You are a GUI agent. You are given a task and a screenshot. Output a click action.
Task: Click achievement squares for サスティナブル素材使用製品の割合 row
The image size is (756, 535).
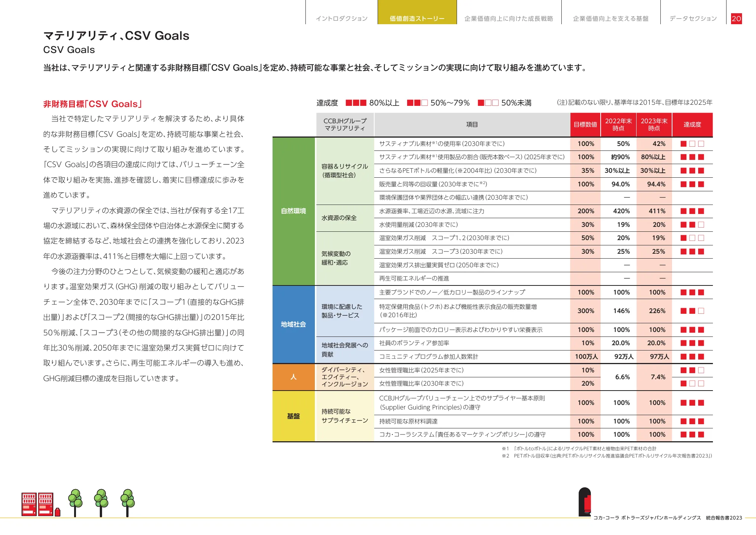tap(692, 157)
